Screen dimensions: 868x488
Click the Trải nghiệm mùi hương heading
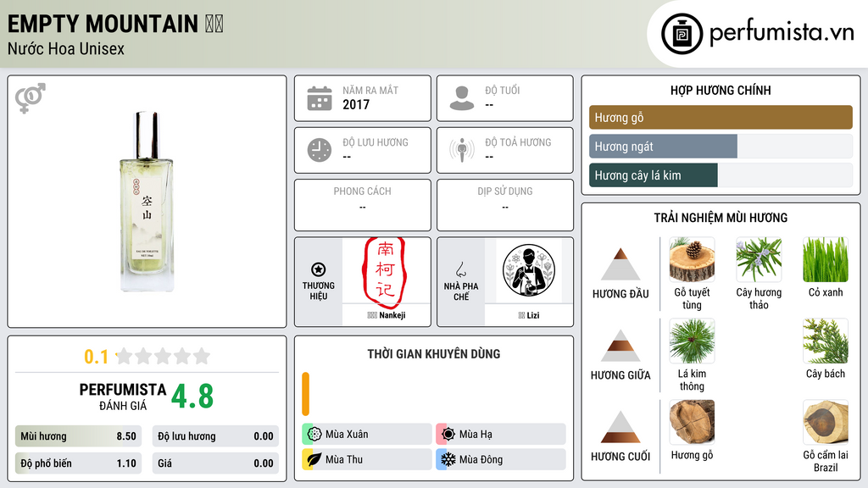tap(721, 218)
